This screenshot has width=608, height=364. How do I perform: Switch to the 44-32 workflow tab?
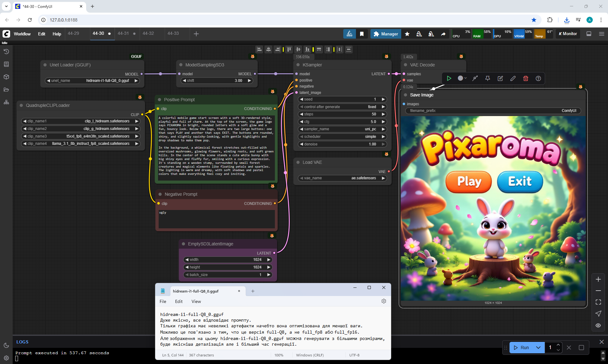[148, 34]
